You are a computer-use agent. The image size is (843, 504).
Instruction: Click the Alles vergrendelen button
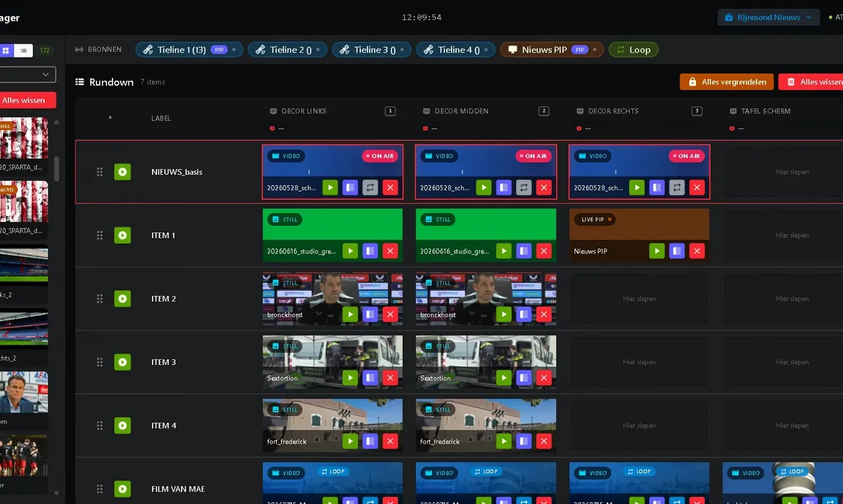727,81
